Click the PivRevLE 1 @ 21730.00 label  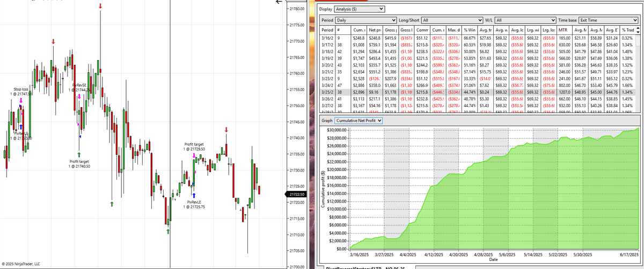tap(21, 136)
